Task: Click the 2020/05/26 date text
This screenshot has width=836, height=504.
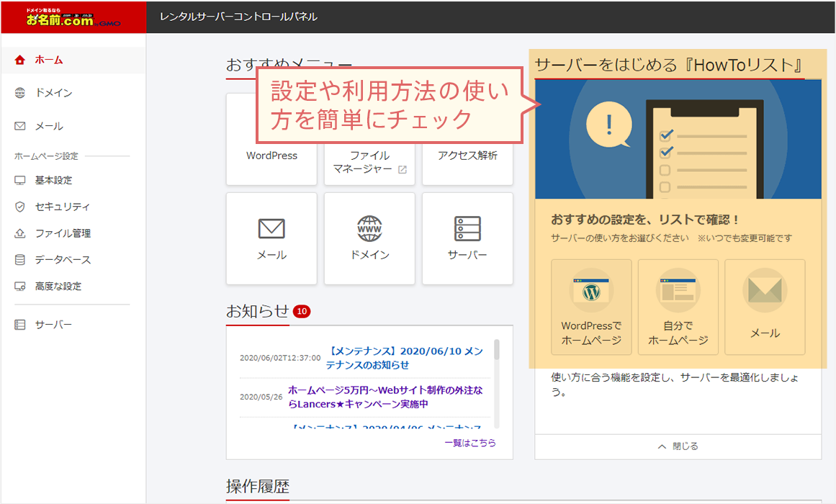Action: [x=261, y=397]
